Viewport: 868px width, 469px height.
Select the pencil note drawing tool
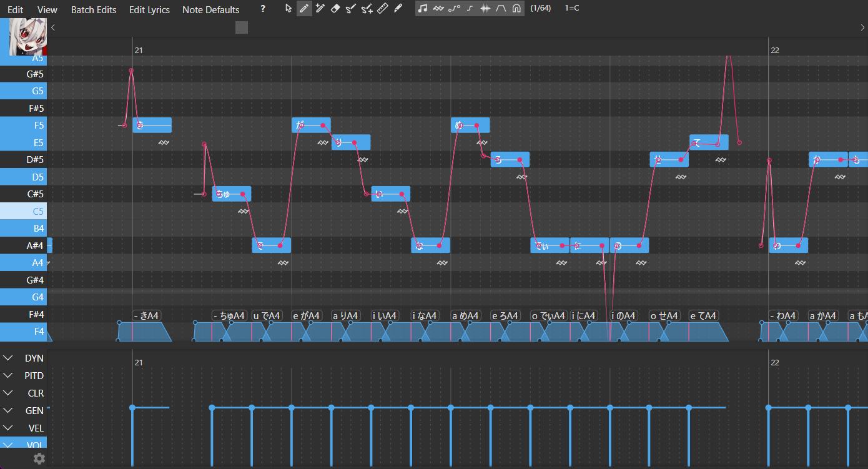point(304,9)
